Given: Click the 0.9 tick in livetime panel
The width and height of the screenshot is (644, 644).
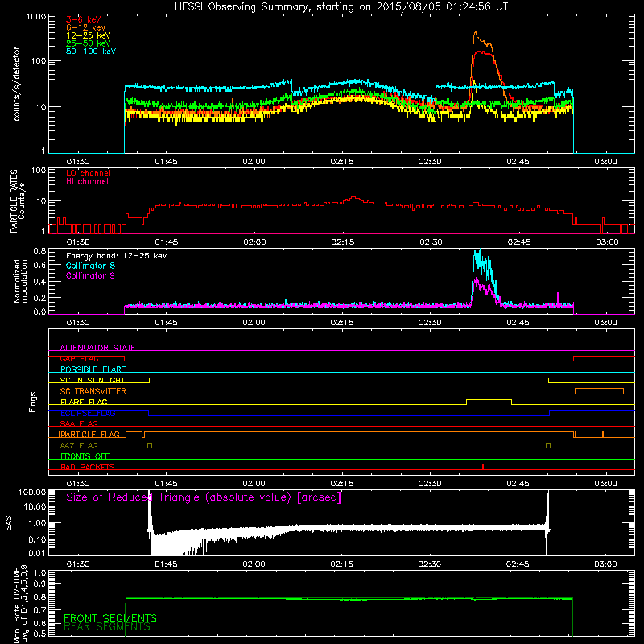Looking at the screenshot, I should click(x=39, y=584).
